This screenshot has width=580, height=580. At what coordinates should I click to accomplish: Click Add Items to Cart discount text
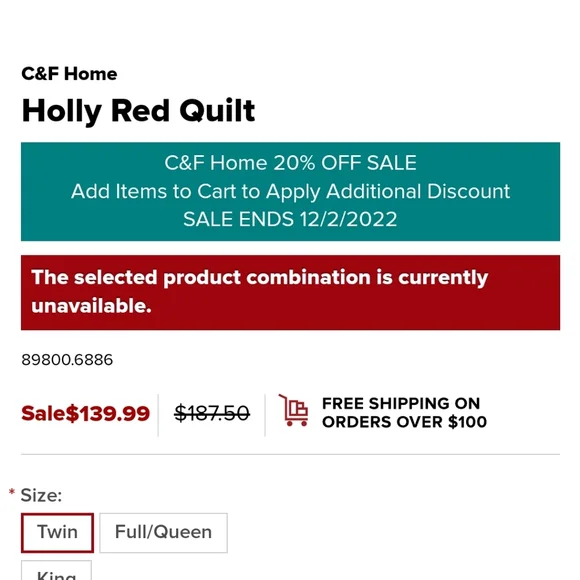click(x=290, y=192)
